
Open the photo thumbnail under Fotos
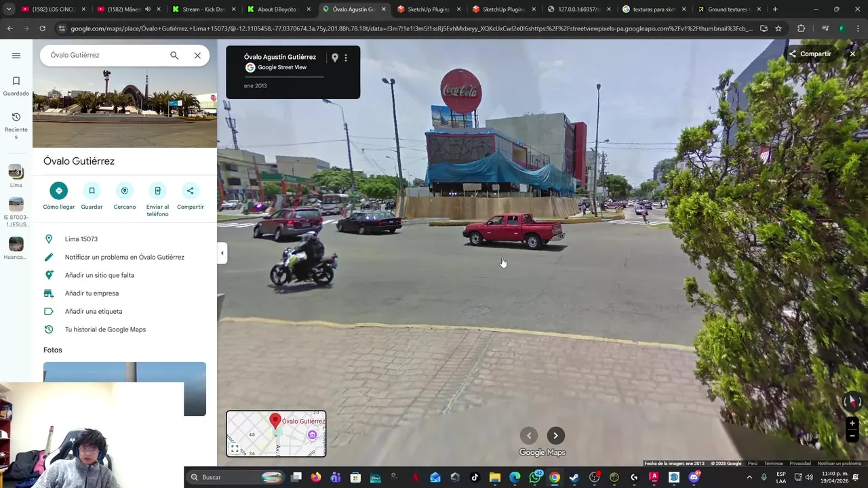coord(125,388)
